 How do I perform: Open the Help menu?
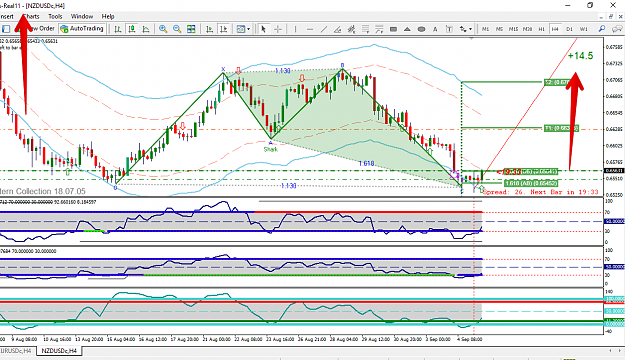click(x=108, y=16)
